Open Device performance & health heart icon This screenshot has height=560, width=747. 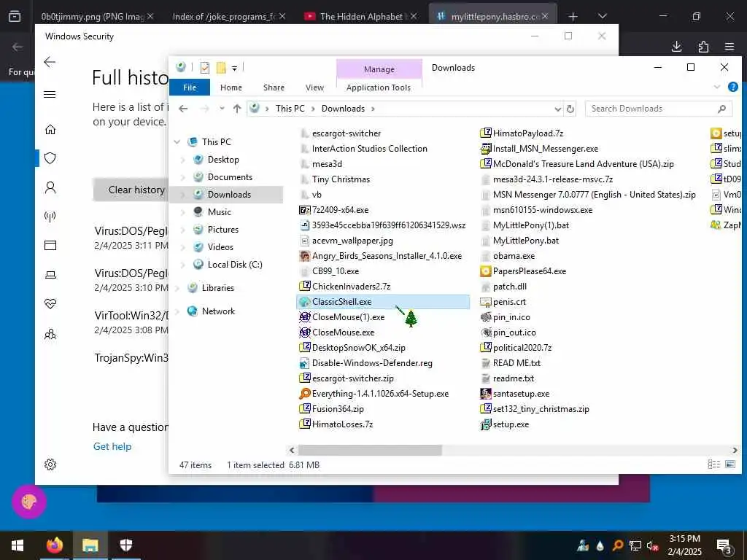point(50,304)
